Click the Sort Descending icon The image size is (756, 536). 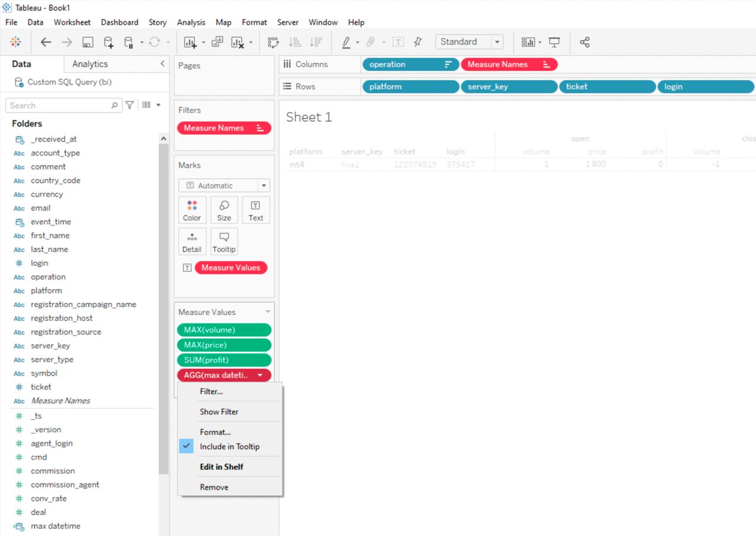pyautogui.click(x=316, y=42)
